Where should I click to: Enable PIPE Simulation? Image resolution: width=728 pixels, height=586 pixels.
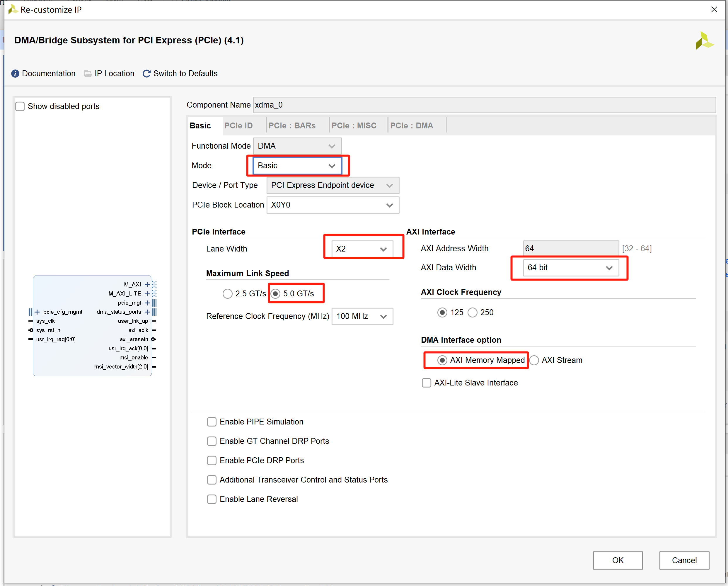tap(212, 422)
